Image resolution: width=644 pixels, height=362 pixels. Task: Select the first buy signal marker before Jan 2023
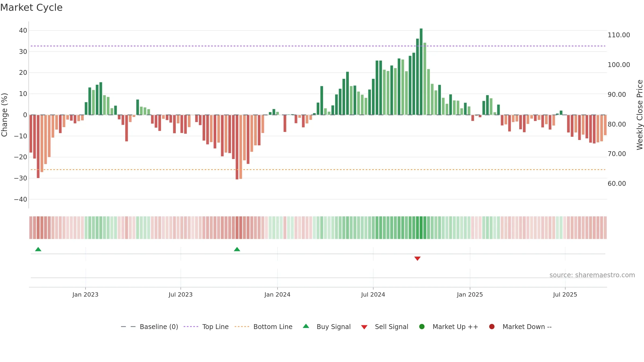38,249
